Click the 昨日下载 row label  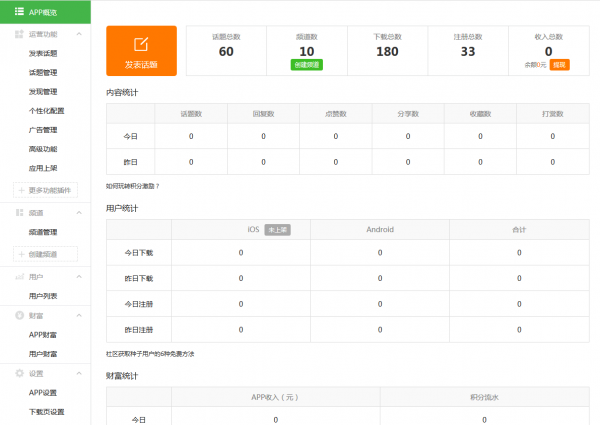coord(139,278)
